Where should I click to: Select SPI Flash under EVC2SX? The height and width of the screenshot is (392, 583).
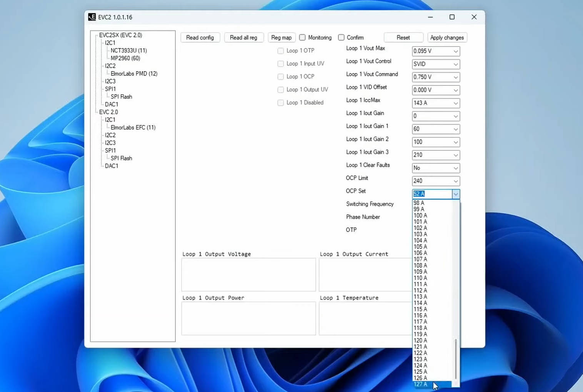121,97
